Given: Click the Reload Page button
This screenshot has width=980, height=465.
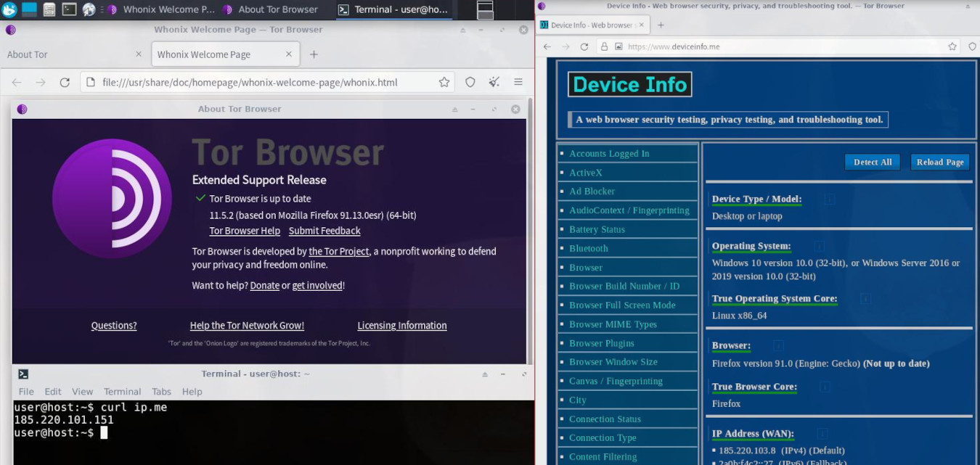Looking at the screenshot, I should tap(939, 162).
